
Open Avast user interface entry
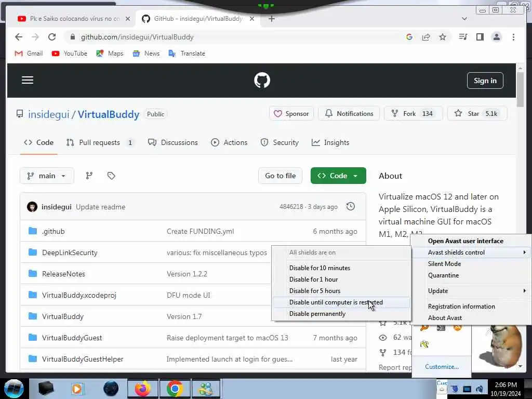(x=471, y=241)
